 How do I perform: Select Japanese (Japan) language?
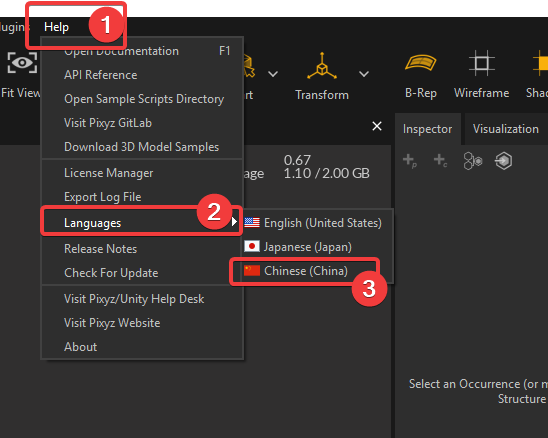[318, 247]
